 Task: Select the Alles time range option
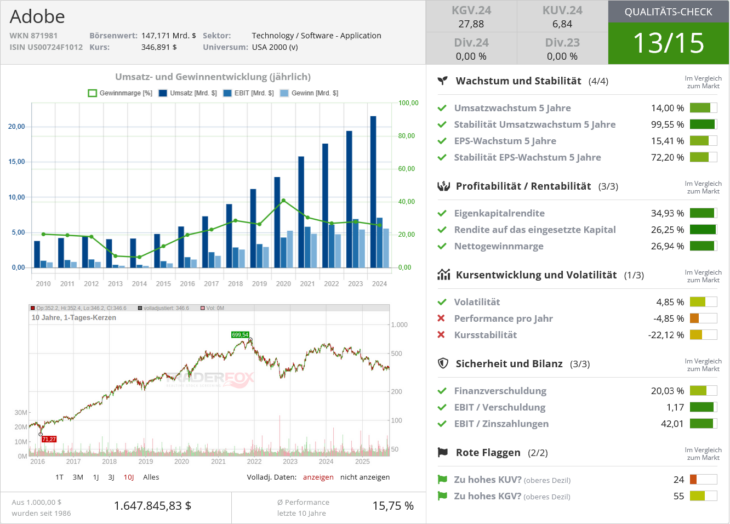tap(151, 477)
